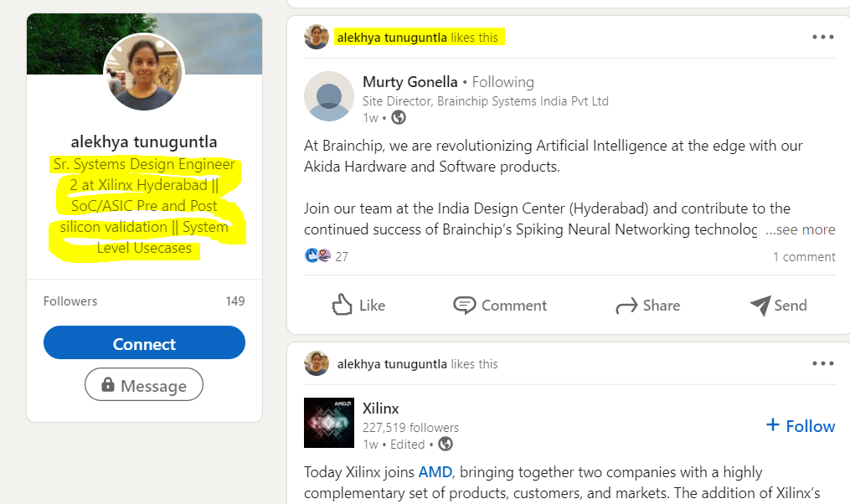850x504 pixels.
Task: Click the locked Message button
Action: click(x=144, y=385)
